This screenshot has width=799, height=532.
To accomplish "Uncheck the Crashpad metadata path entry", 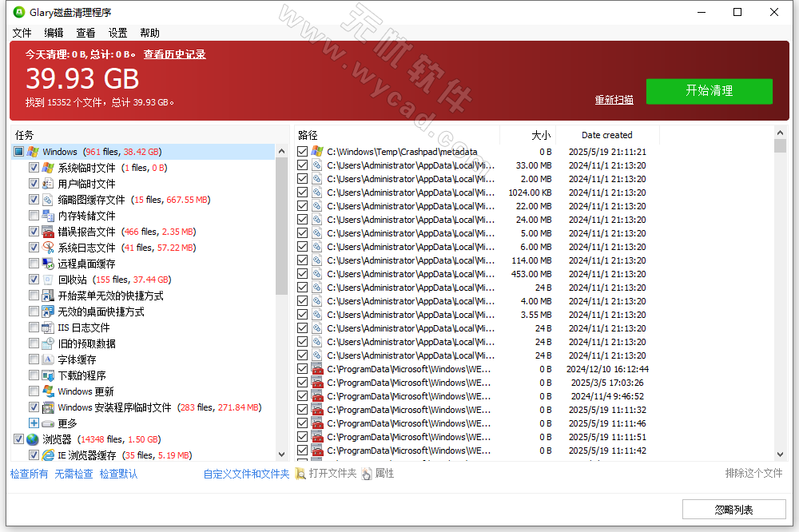I will coord(301,151).
